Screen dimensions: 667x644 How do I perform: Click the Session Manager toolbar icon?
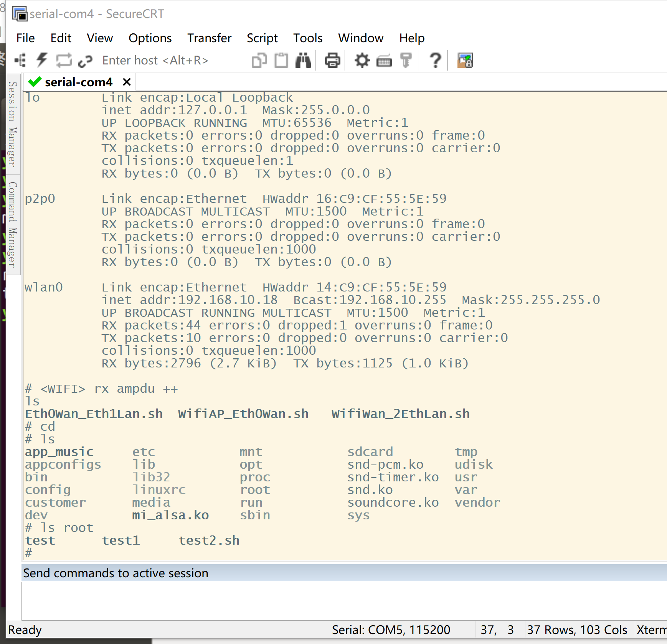click(x=20, y=61)
